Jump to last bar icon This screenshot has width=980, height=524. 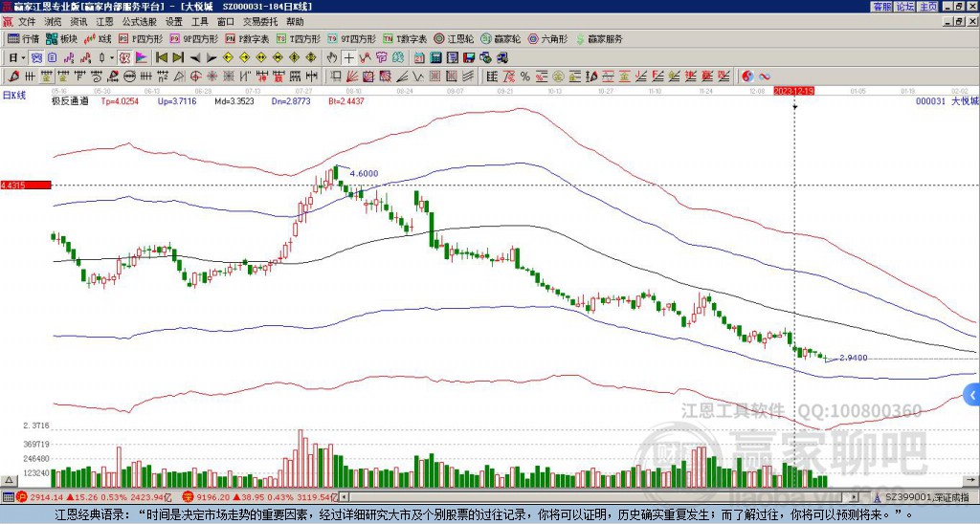(x=178, y=58)
